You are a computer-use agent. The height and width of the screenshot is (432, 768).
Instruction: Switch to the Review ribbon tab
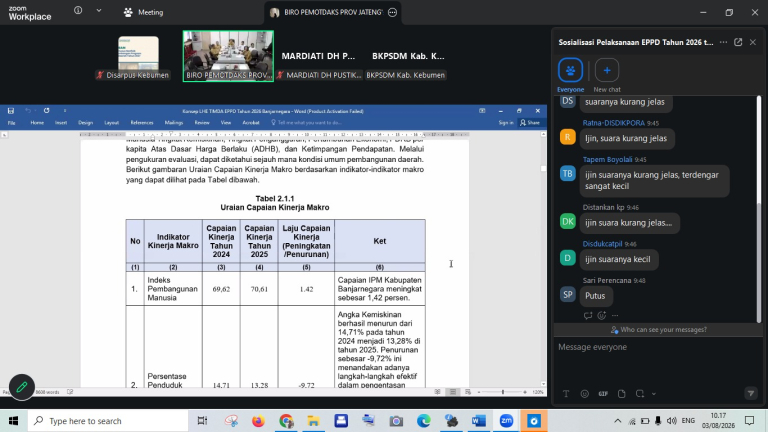point(202,123)
